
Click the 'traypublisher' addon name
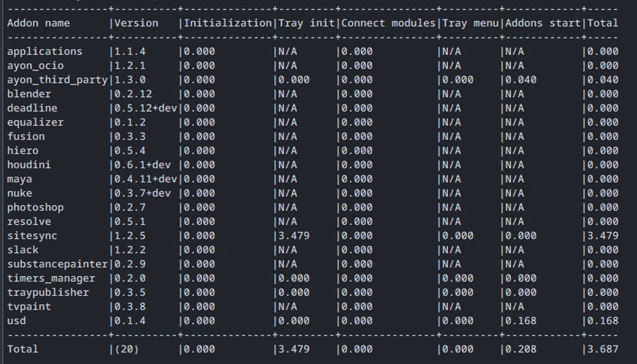(48, 293)
